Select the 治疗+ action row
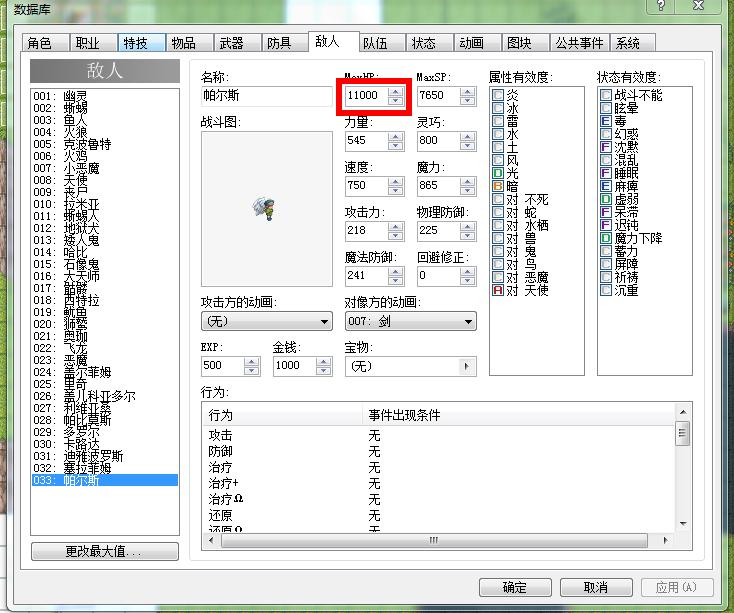The image size is (734, 613). click(x=439, y=483)
